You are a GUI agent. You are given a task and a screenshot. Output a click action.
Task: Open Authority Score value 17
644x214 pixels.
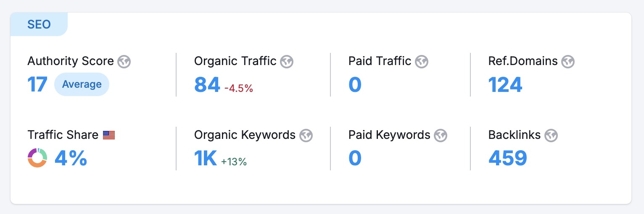(x=37, y=84)
